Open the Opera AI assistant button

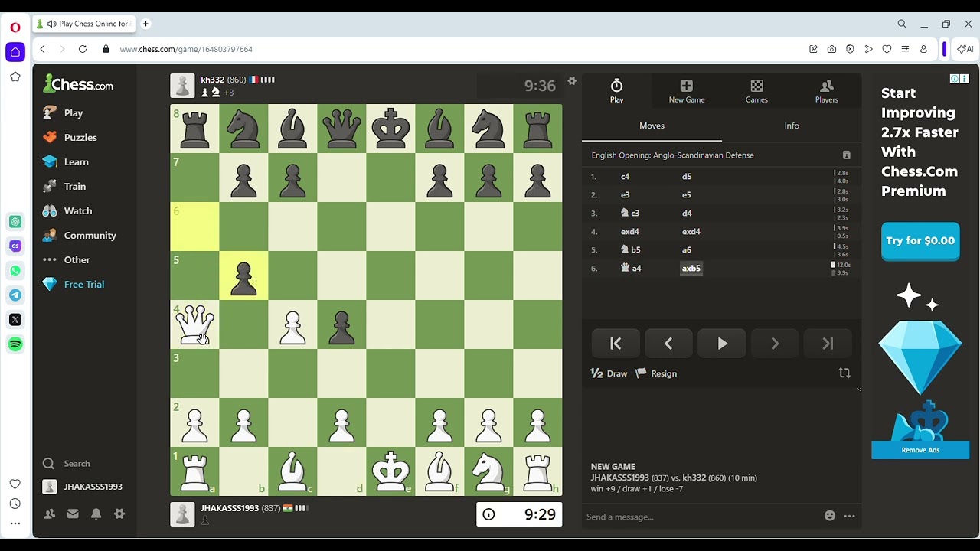pyautogui.click(x=965, y=49)
